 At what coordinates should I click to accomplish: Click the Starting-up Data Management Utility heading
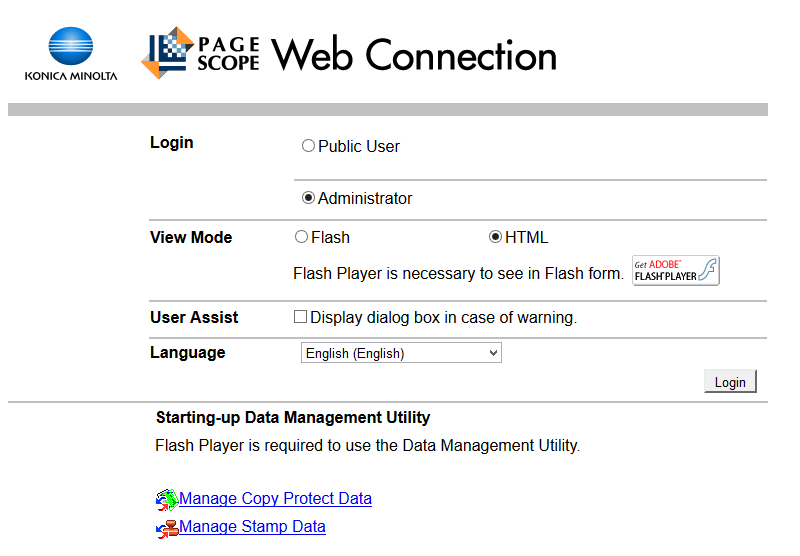293,417
